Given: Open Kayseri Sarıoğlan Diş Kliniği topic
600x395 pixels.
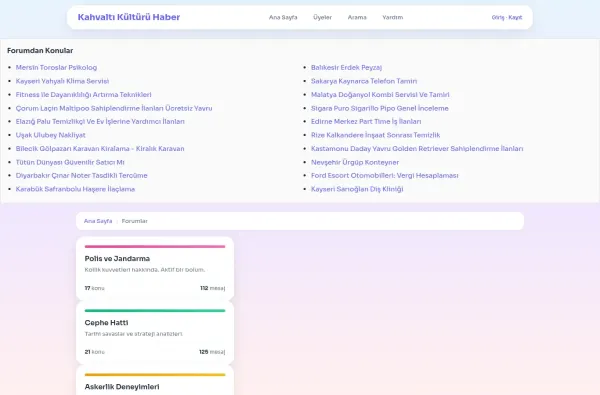Looking at the screenshot, I should (357, 189).
